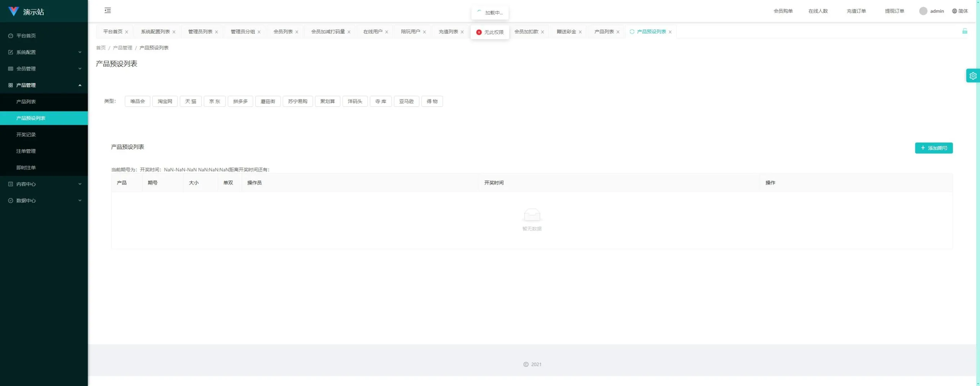The height and width of the screenshot is (386, 980).
Task: Click the 添加期号 button
Action: point(934,148)
